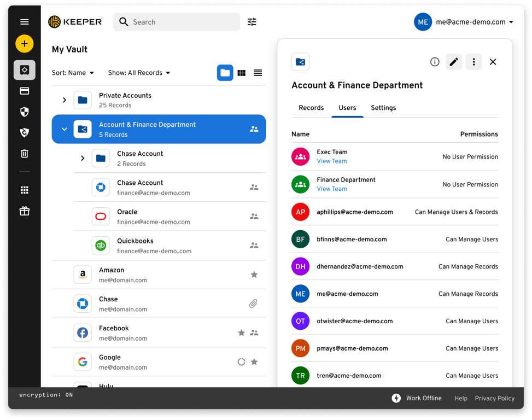532x420 pixels.
Task: Open the gift icon in the sidebar
Action: point(25,211)
